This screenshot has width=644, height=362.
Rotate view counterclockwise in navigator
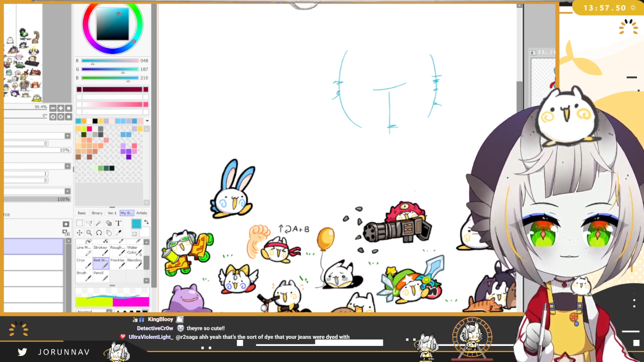coord(53,117)
